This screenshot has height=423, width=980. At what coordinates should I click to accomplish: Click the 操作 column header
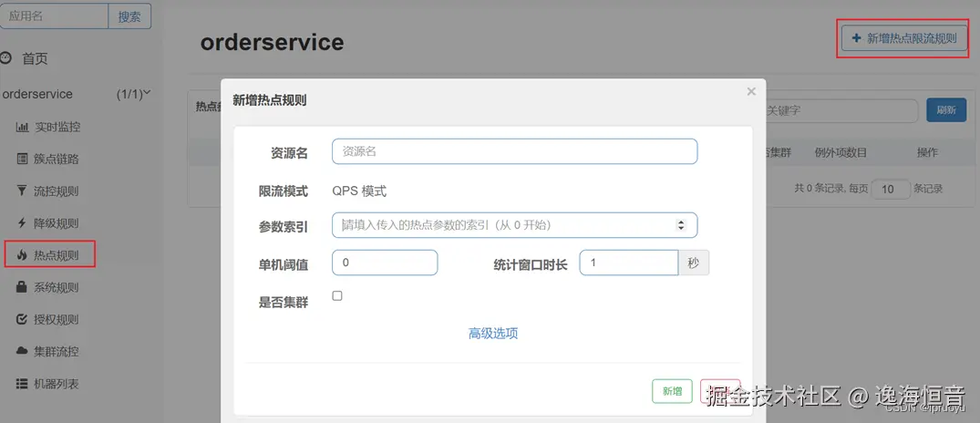pyautogui.click(x=927, y=152)
